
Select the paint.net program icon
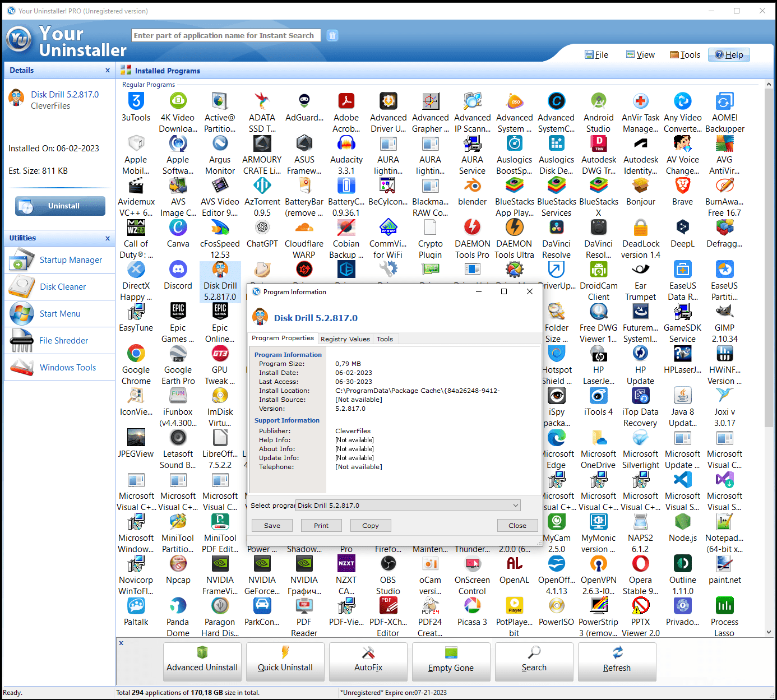(x=725, y=564)
